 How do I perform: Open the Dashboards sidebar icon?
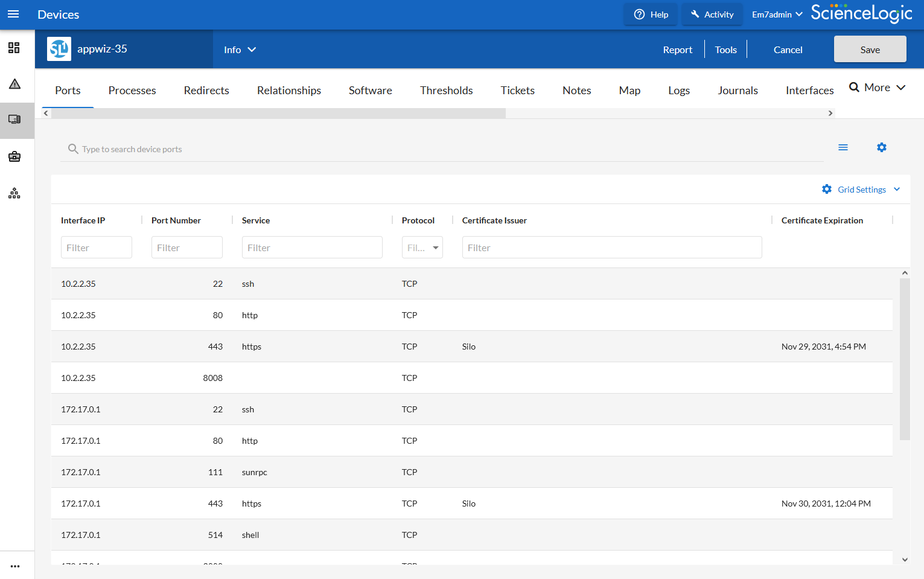click(14, 48)
